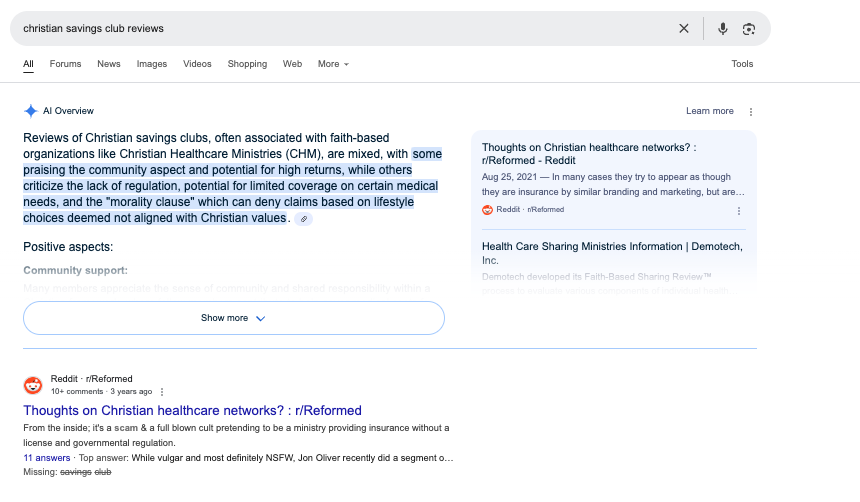
Task: Click 'Reddit · r/Reformed' site name above result
Action: (92, 379)
